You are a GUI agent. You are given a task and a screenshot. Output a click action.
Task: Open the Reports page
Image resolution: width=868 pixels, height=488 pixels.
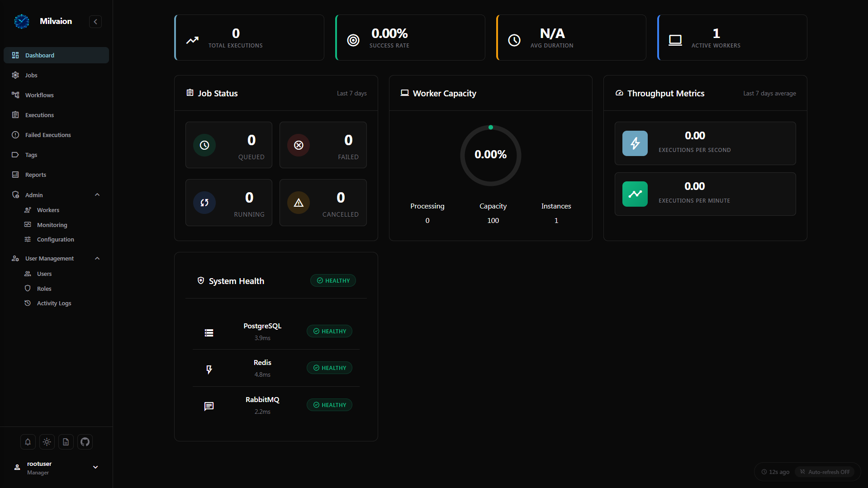click(x=56, y=175)
